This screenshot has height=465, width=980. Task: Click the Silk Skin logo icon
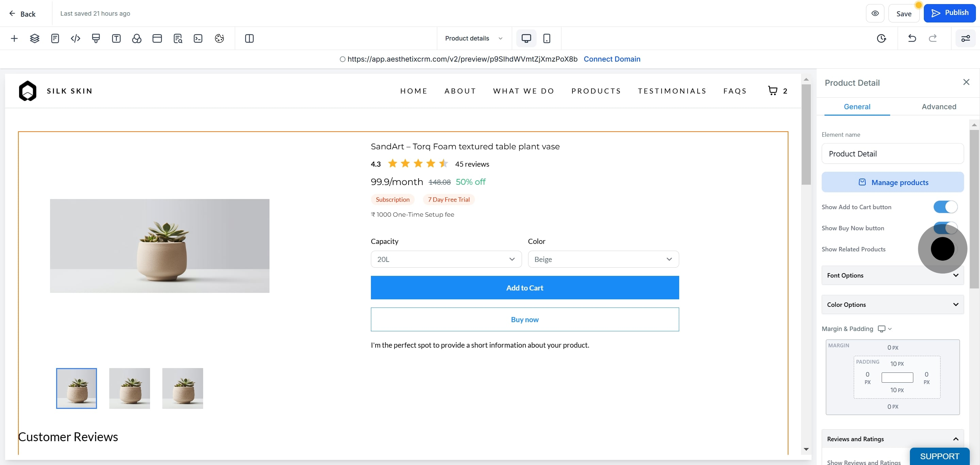point(28,91)
